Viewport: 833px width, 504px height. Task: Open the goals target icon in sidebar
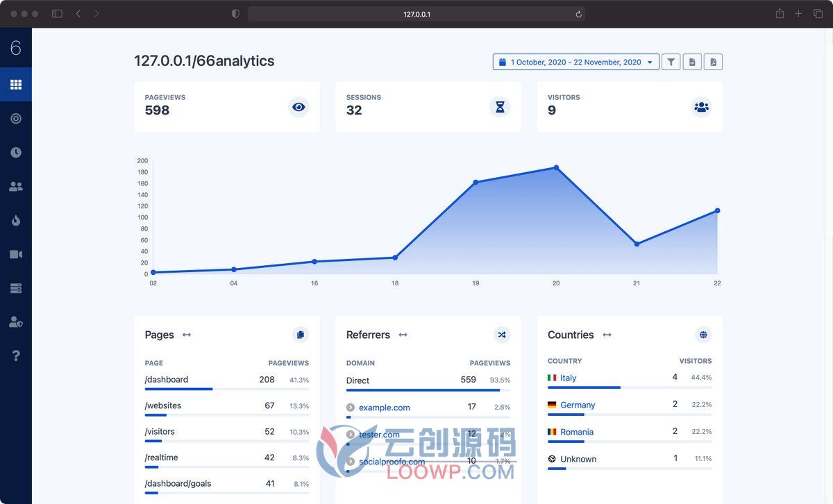pos(16,119)
